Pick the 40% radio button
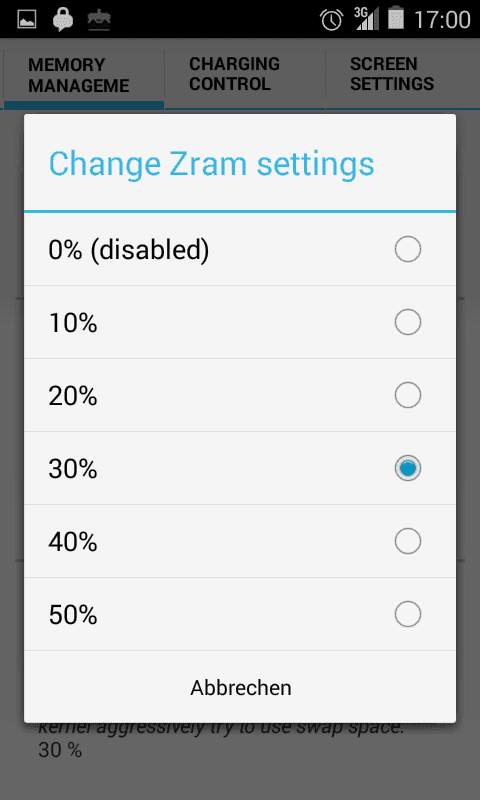The width and height of the screenshot is (480, 800). pos(408,541)
